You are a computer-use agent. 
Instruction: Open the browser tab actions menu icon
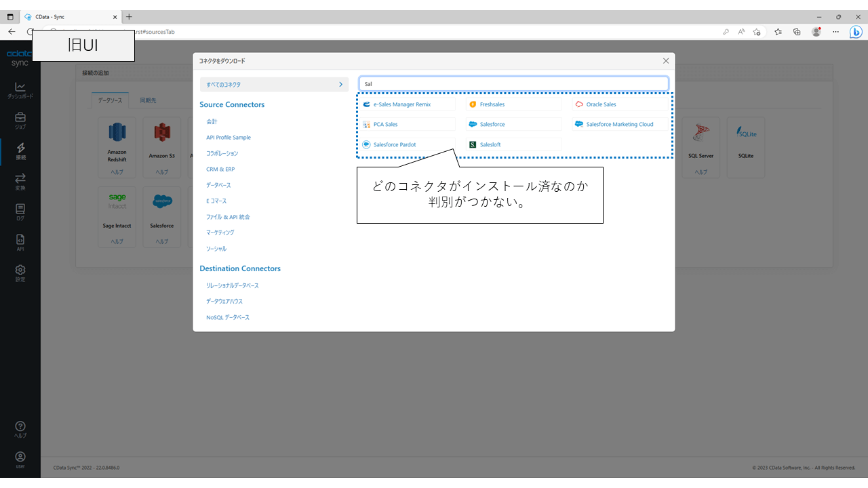9,17
